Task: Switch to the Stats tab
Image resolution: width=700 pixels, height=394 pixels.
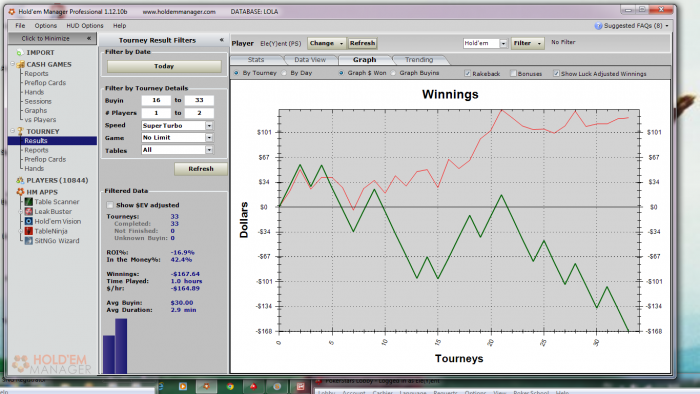Action: coord(256,60)
